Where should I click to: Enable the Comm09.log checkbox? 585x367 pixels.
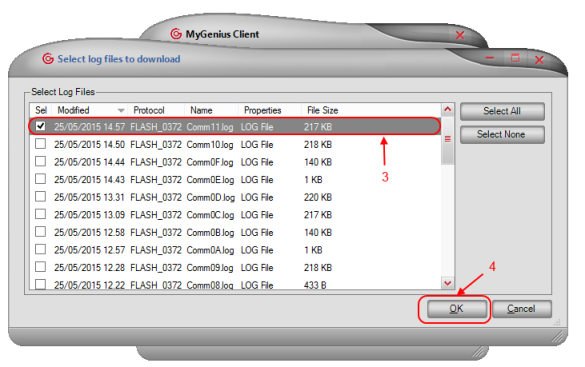(x=40, y=267)
